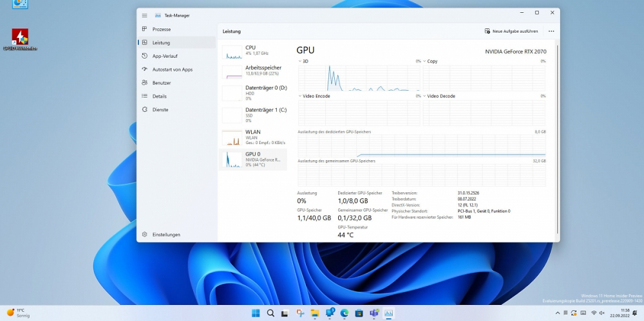Select Datenträger 0 (D:) entry
Image resolution: width=644 pixels, height=321 pixels.
[253, 93]
